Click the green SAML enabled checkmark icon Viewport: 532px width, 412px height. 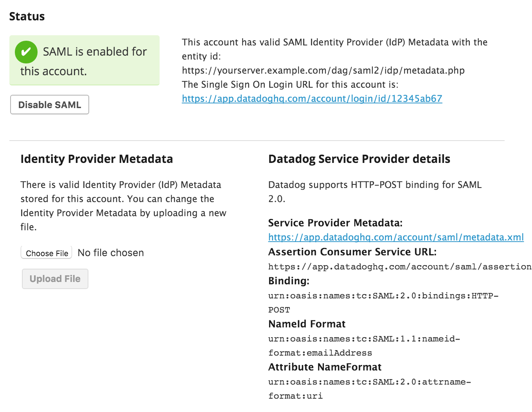26,52
